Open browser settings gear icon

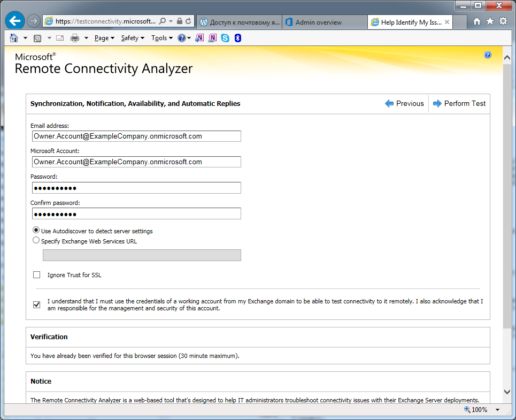click(503, 21)
